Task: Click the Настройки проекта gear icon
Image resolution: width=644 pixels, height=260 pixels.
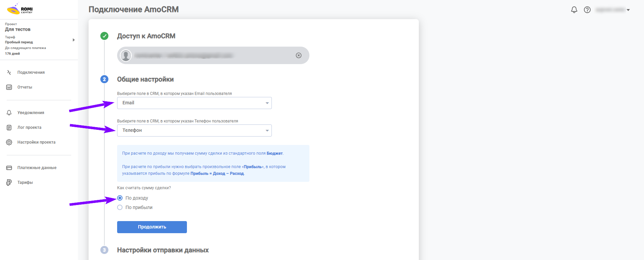Action: 9,142
